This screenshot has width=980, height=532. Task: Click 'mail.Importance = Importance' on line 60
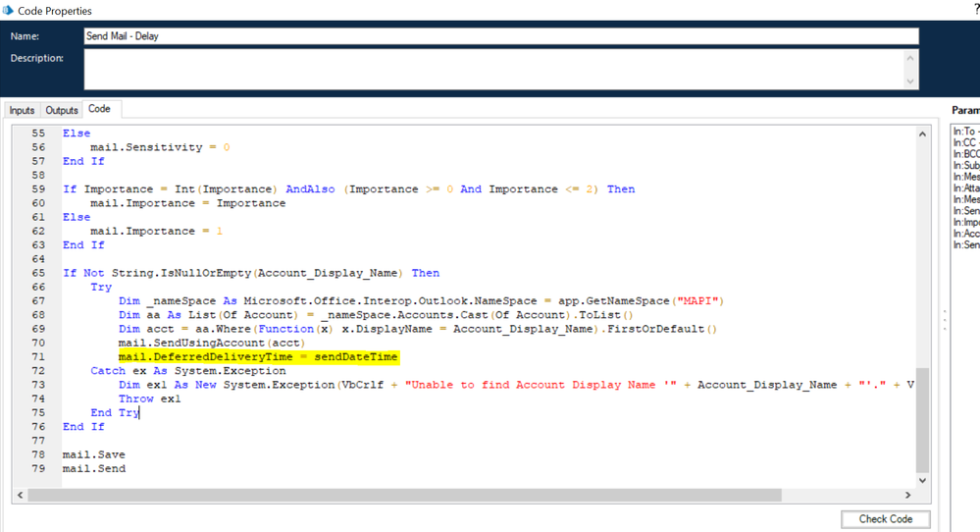tap(188, 203)
